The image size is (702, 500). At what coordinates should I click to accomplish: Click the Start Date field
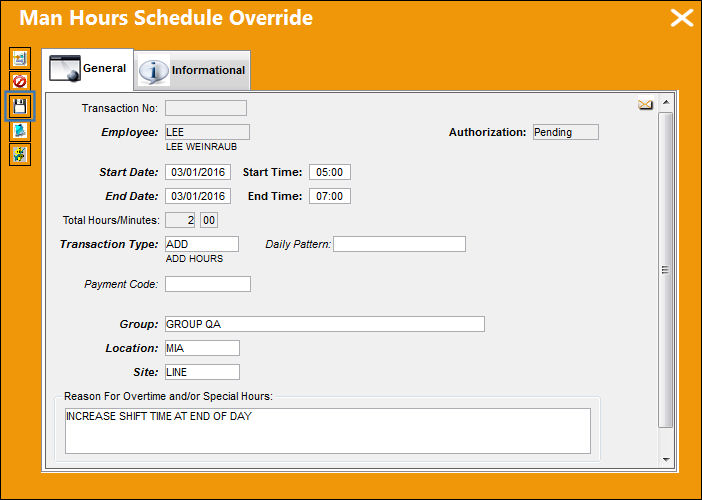point(198,172)
